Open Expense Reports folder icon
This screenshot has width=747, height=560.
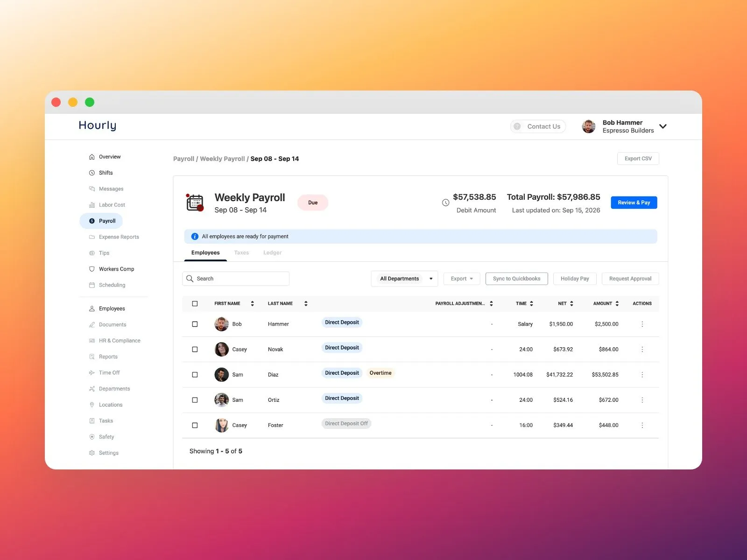[x=92, y=237]
